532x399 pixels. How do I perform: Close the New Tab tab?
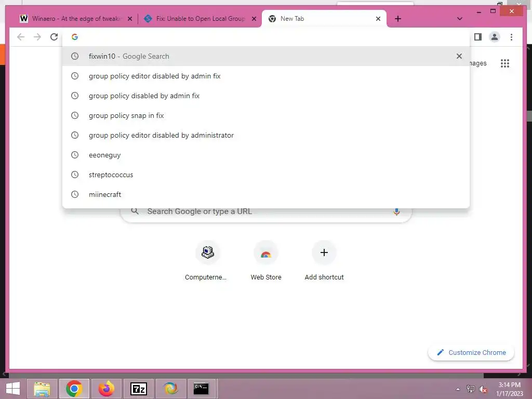(x=378, y=19)
